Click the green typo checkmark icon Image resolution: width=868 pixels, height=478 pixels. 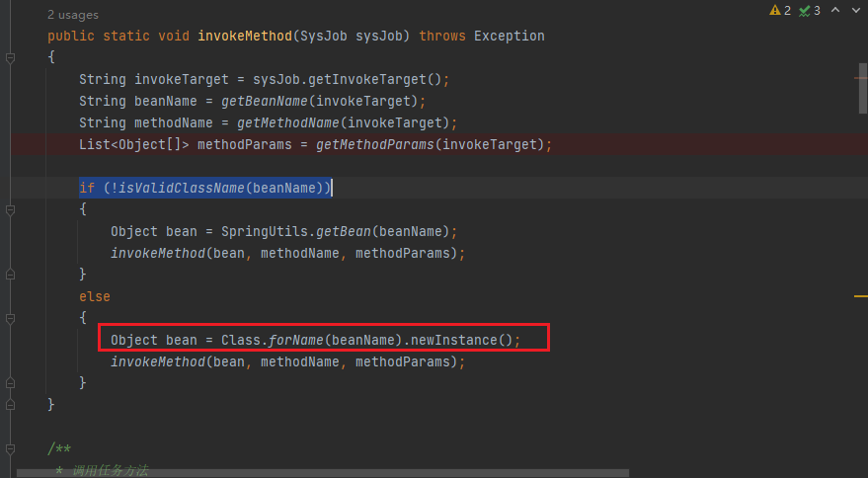click(x=805, y=11)
